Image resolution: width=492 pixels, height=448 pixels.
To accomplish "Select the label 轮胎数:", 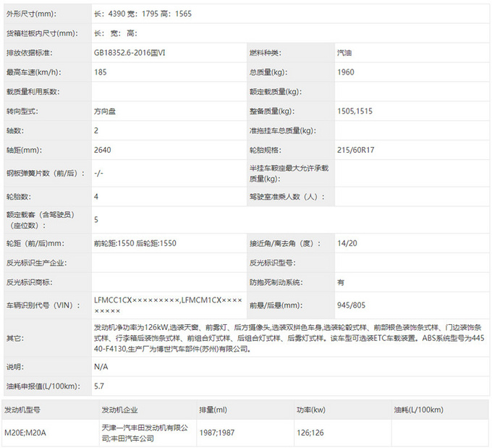I will click(x=19, y=197).
